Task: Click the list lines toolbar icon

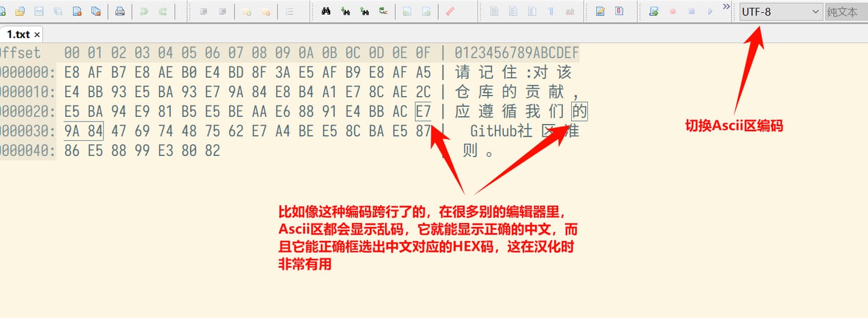Action: [x=290, y=11]
